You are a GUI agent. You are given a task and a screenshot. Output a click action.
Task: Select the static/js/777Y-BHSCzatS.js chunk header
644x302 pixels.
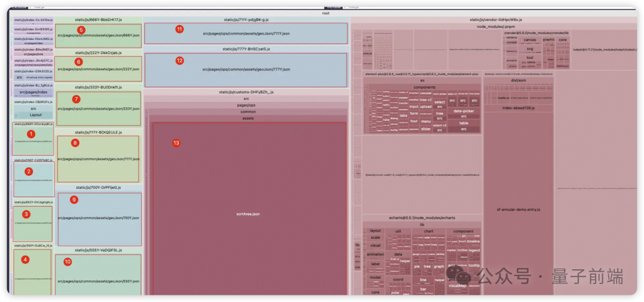246,49
